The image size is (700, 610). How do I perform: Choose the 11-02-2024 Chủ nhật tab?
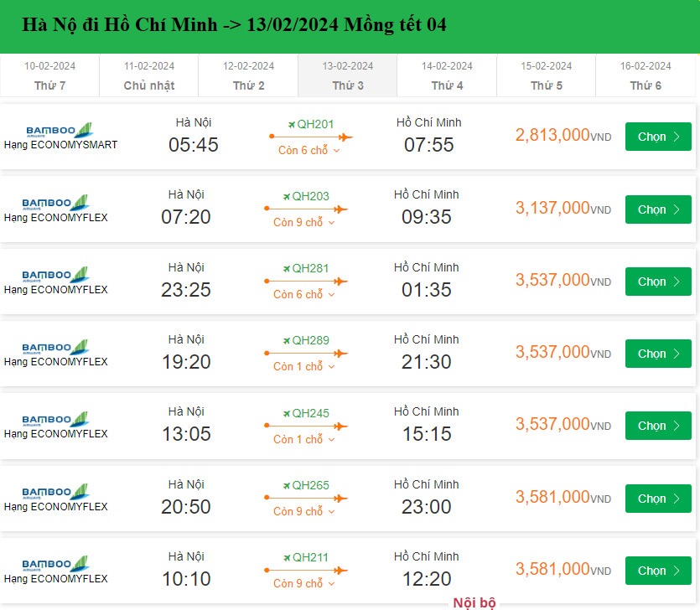pos(148,75)
